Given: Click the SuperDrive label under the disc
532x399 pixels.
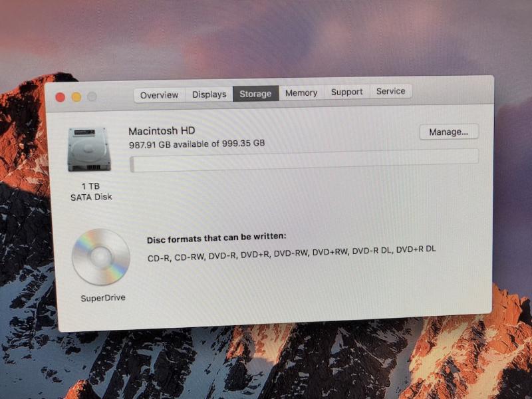Looking at the screenshot, I should click(x=103, y=298).
